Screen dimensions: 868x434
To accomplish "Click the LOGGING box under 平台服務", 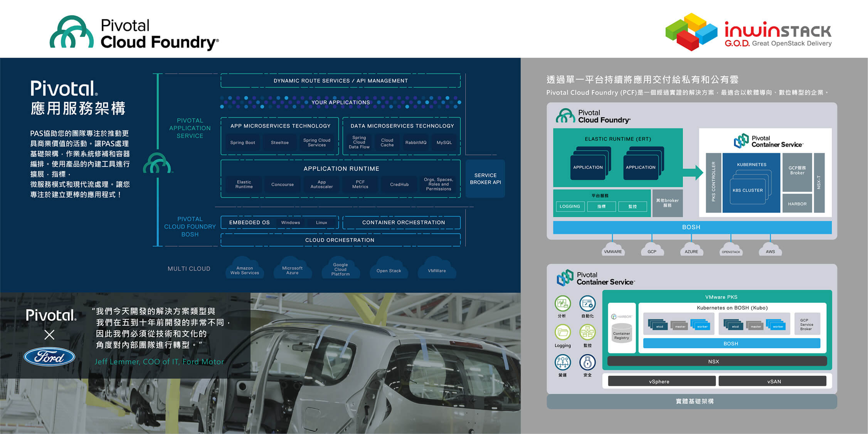I will 570,206.
